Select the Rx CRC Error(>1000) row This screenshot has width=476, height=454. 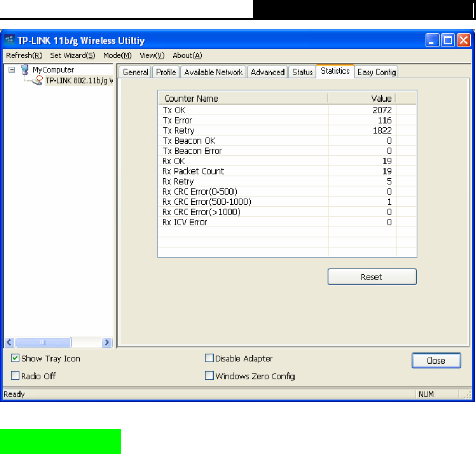click(x=287, y=212)
